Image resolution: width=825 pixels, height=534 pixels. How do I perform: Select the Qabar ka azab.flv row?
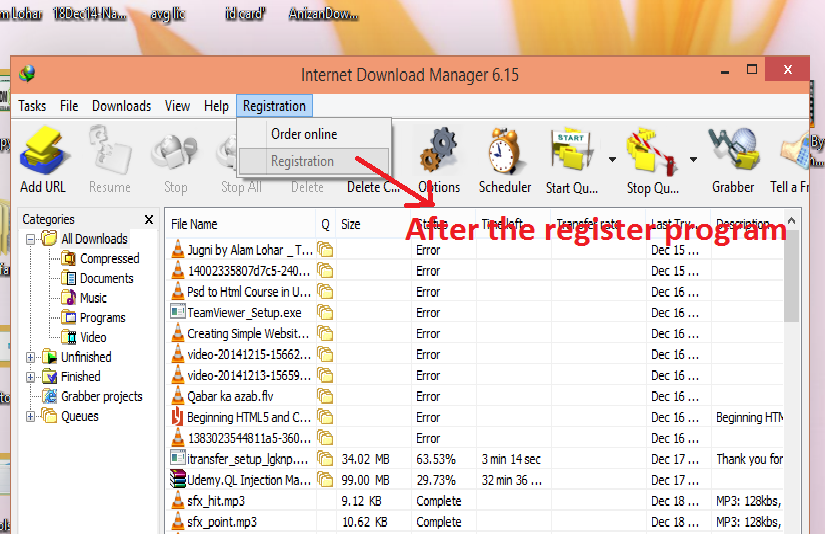pos(476,396)
